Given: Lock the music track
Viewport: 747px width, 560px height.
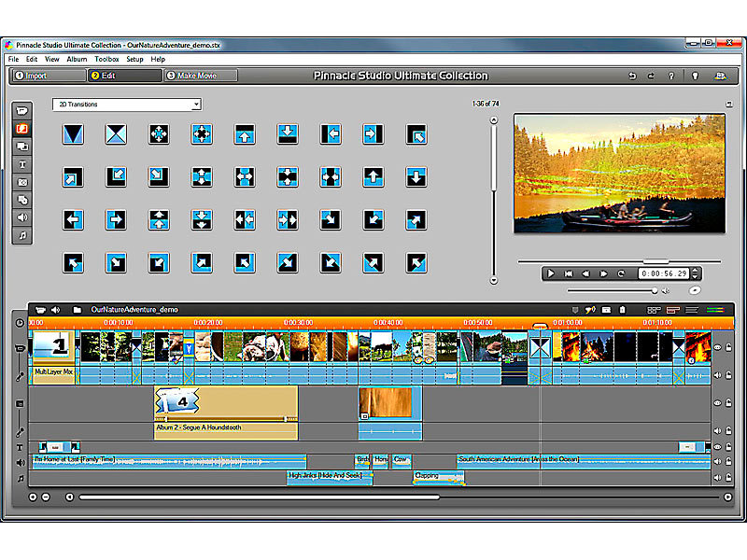Looking at the screenshot, I should tap(729, 478).
